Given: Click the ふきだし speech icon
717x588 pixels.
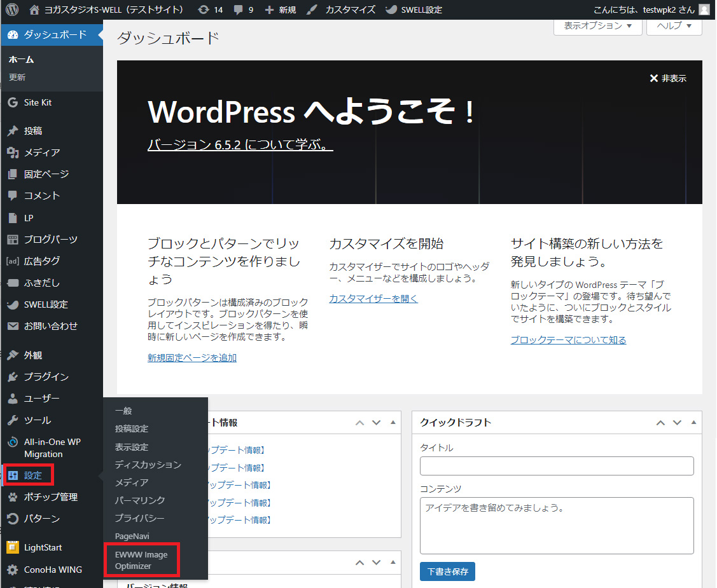Looking at the screenshot, I should point(13,283).
